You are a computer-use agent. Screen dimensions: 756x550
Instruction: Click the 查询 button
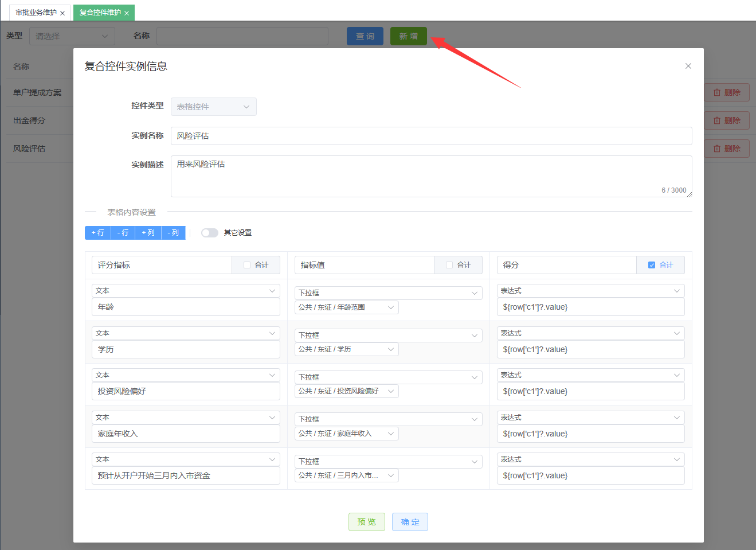pyautogui.click(x=365, y=36)
